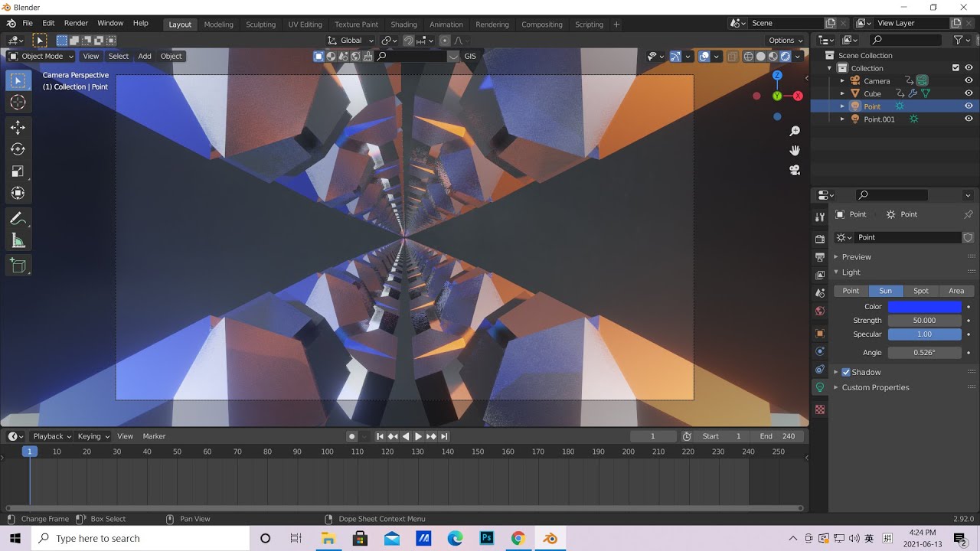This screenshot has height=551, width=980.
Task: Activate the Rotate tool
Action: tap(18, 150)
